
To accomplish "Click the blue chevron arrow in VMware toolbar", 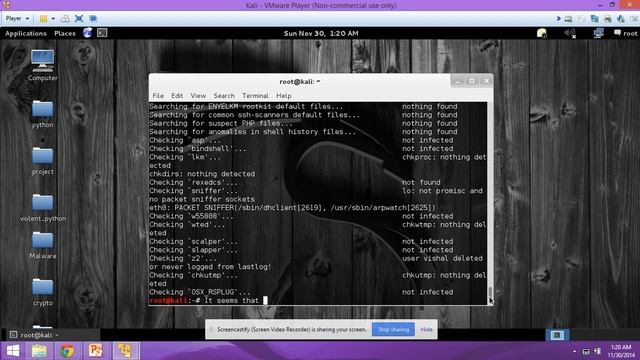I will 558,19.
